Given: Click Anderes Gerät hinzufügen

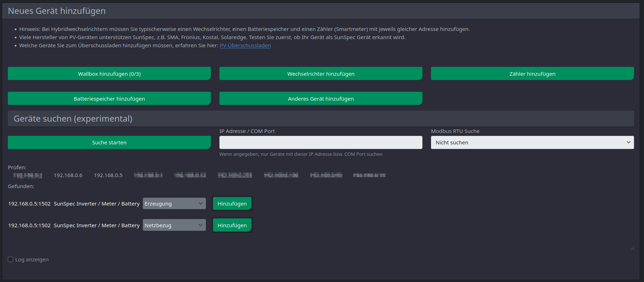Looking at the screenshot, I should pyautogui.click(x=321, y=99).
